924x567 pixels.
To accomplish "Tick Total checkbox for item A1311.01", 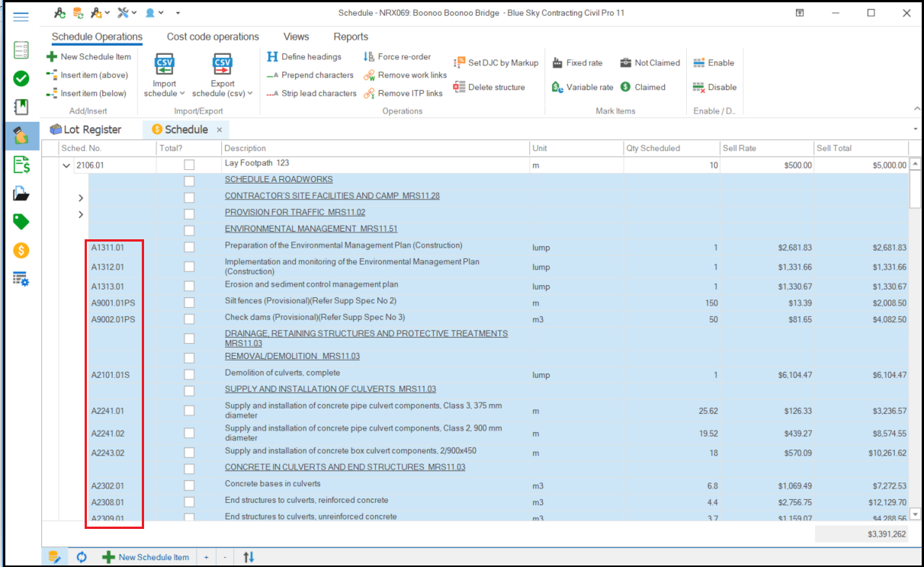I will [189, 247].
